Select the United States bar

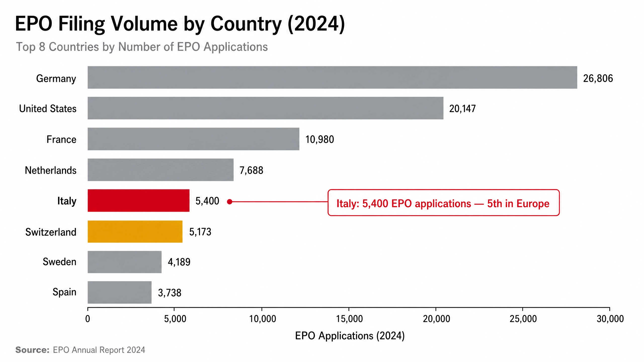[265, 108]
